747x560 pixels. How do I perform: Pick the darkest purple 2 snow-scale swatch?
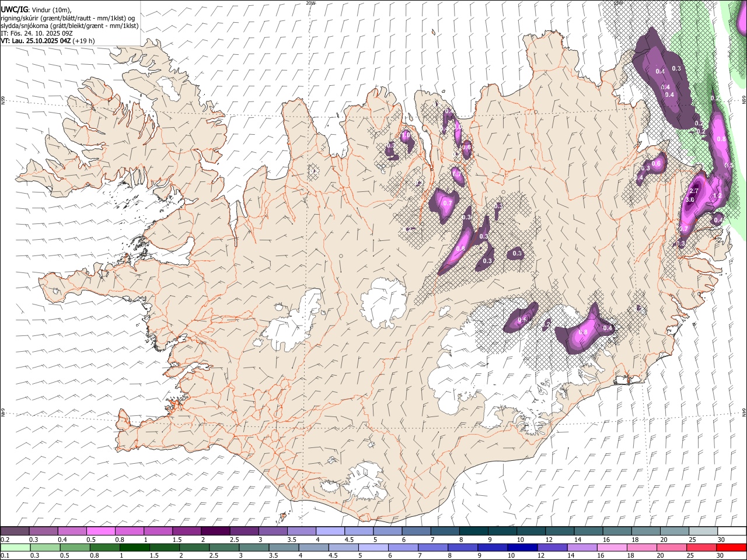215,531
